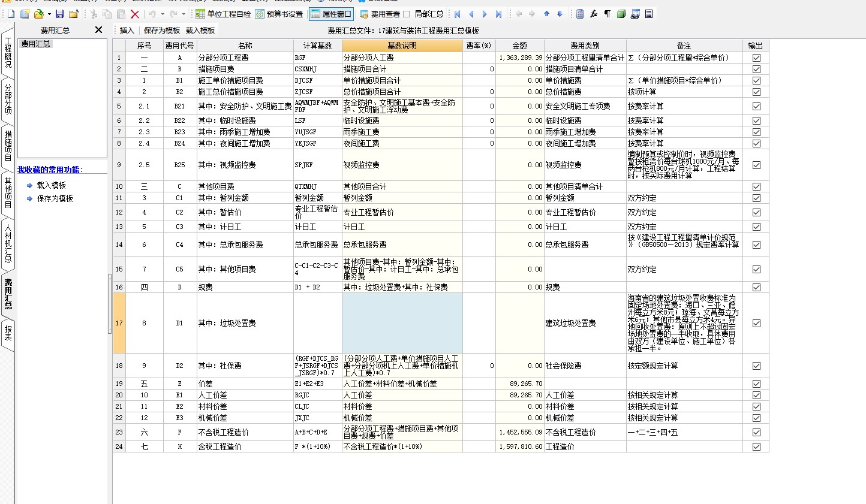Click the 计算基数 column header
Image resolution: width=866 pixels, height=504 pixels.
click(x=318, y=46)
